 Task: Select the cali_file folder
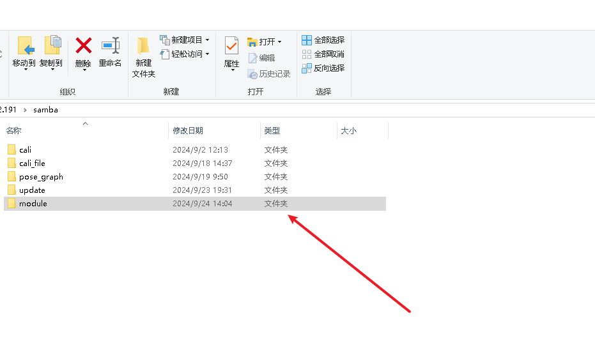point(195,163)
